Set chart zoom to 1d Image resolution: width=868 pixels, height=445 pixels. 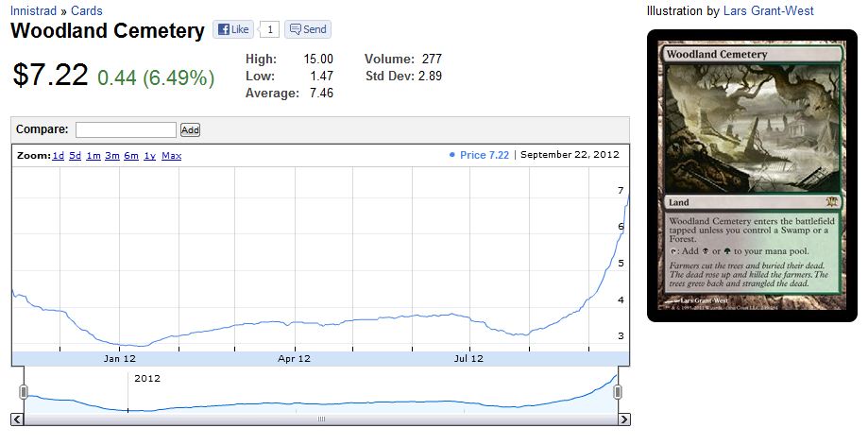58,155
